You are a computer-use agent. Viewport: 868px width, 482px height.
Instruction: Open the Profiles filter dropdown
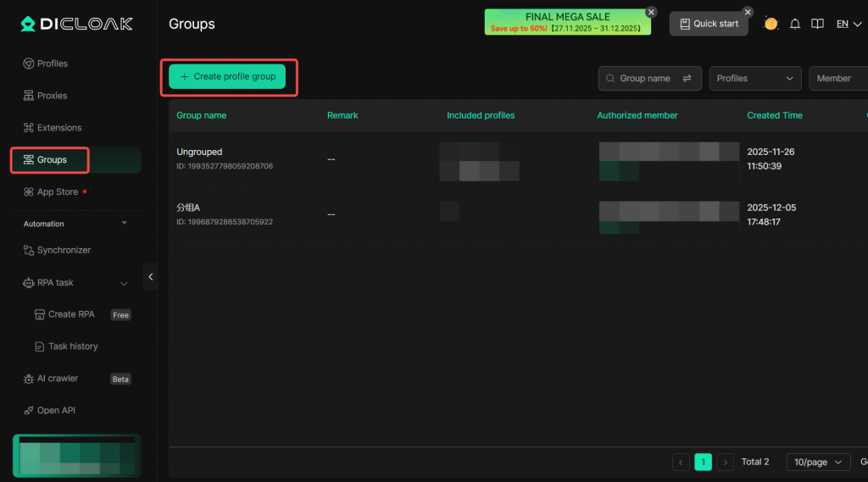(x=755, y=79)
